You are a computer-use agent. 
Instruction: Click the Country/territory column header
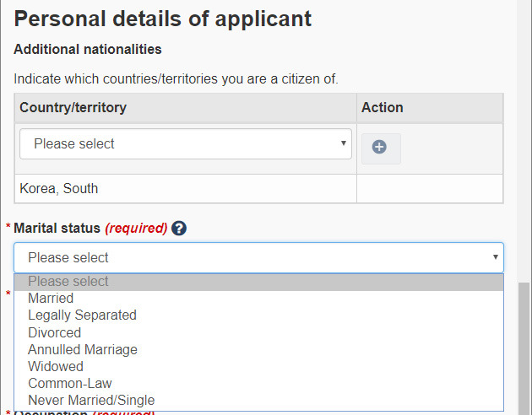[186, 108]
